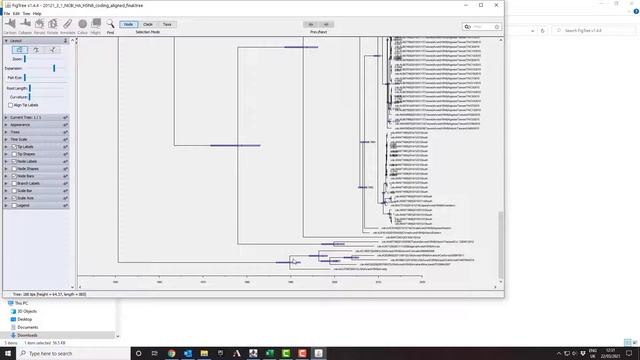Toggle the Branch Labels checkbox
This screenshot has width=640, height=360.
[14, 184]
